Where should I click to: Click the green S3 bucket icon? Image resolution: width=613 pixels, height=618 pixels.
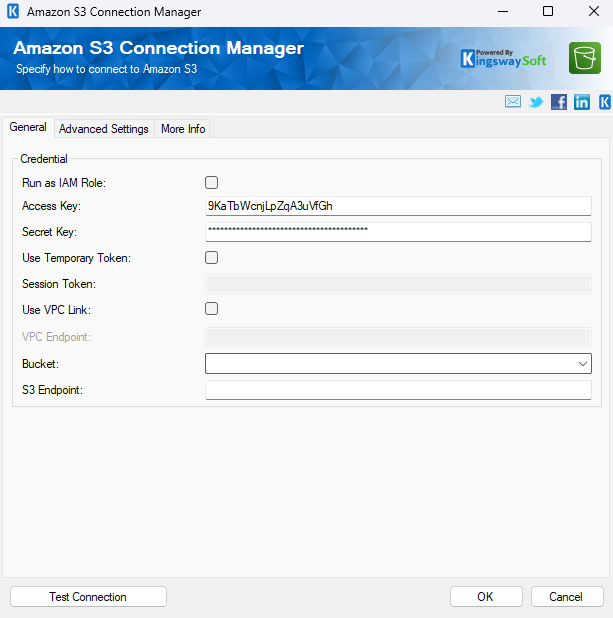585,58
